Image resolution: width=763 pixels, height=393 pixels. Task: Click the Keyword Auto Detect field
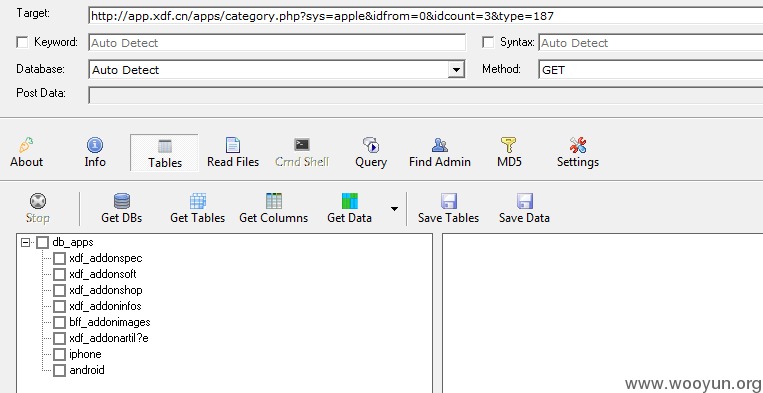(277, 43)
